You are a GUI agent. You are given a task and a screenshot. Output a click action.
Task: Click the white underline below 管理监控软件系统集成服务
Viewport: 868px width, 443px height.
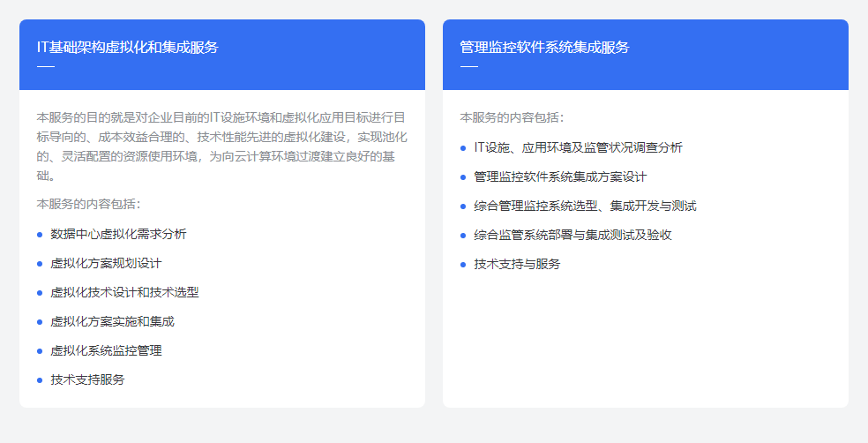pos(469,66)
